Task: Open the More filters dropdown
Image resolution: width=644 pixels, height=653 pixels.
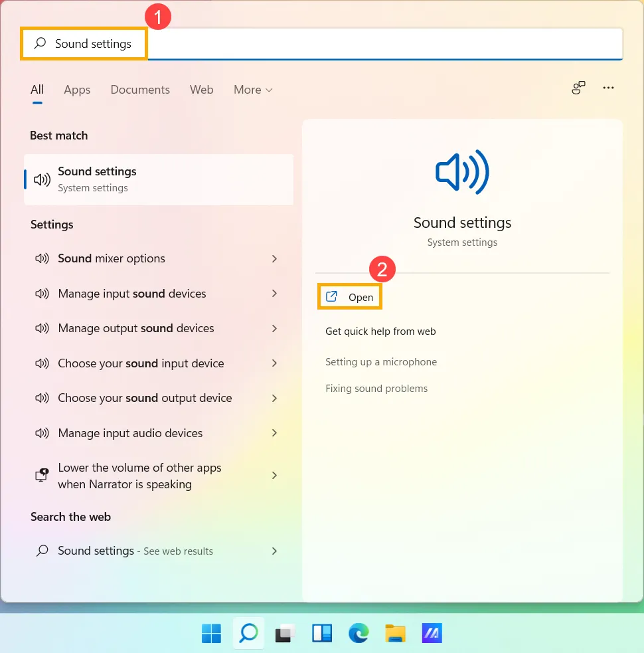Action: 253,90
